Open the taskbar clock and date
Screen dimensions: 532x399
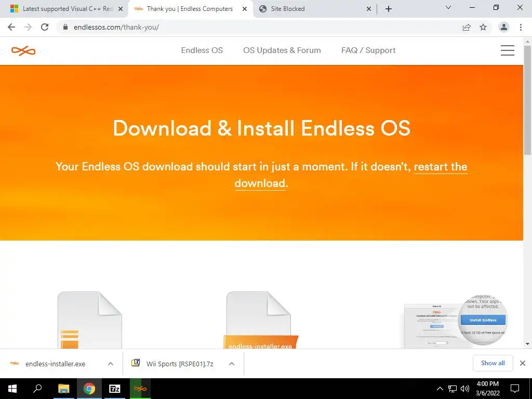coord(487,389)
